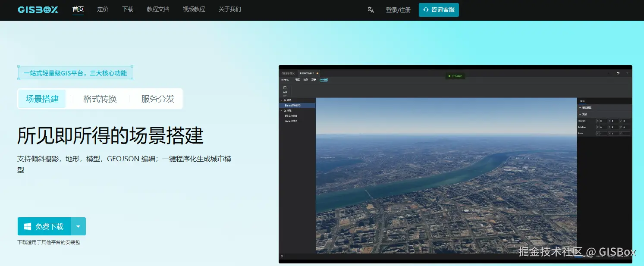Screen dimensions: 644x266
Task: Collapse the top scene node in the resource tree
Action: click(281, 100)
